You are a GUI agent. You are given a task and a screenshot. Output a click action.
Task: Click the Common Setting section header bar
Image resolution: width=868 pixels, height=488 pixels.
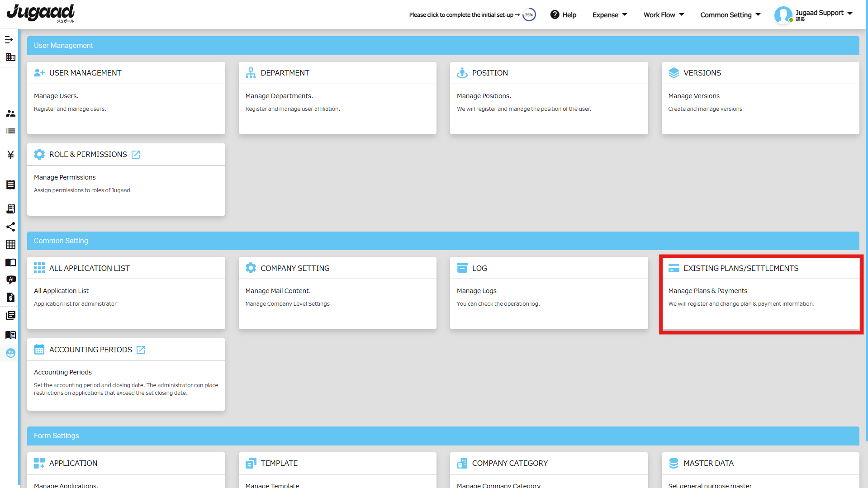coord(443,241)
